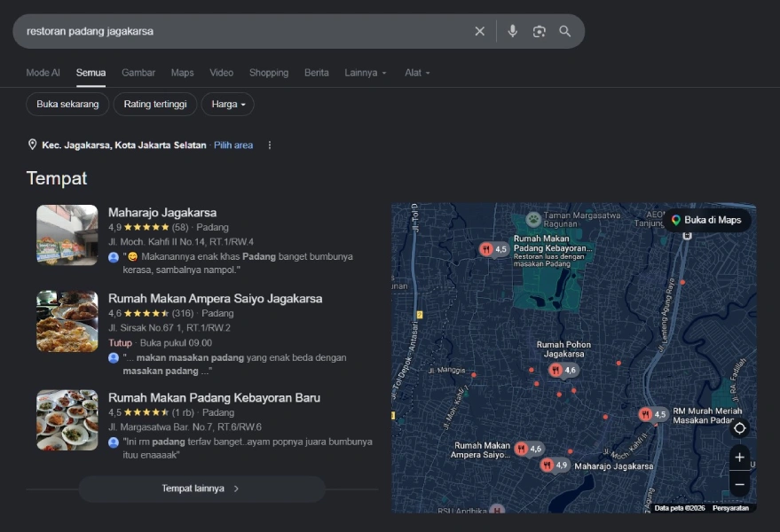Click the 4,6 map pin beside Rumah Makan Ampera Saiyo
Screen dimensions: 780x532
pos(528,449)
